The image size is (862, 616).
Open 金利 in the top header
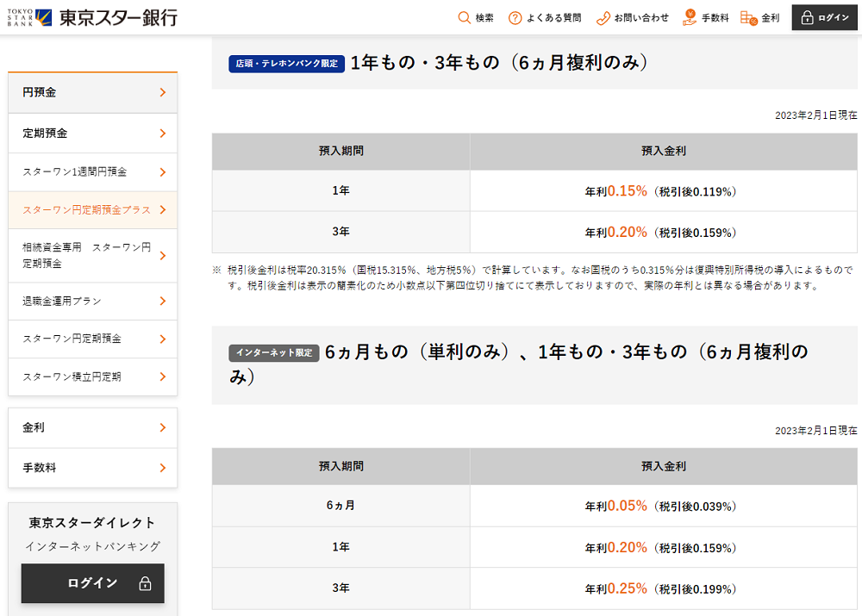[x=760, y=18]
